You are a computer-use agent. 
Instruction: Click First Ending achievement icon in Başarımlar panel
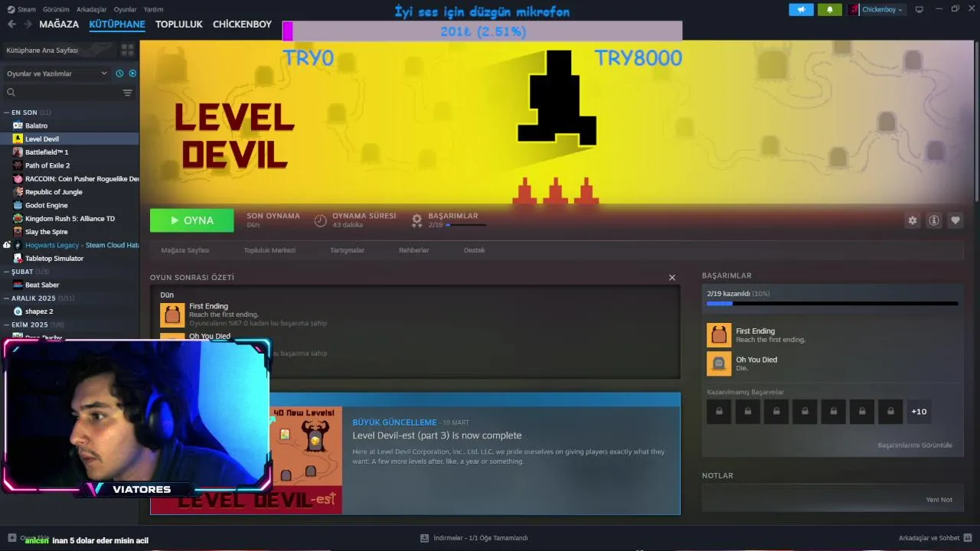point(719,335)
